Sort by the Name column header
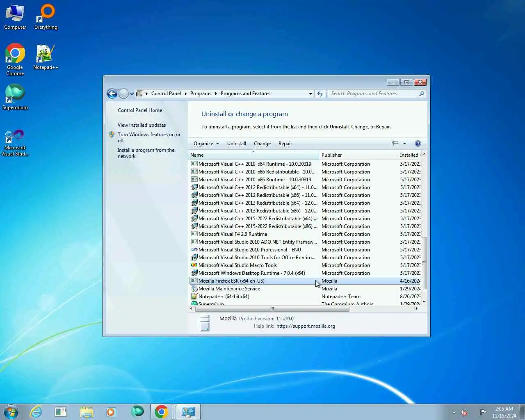 [x=253, y=155]
